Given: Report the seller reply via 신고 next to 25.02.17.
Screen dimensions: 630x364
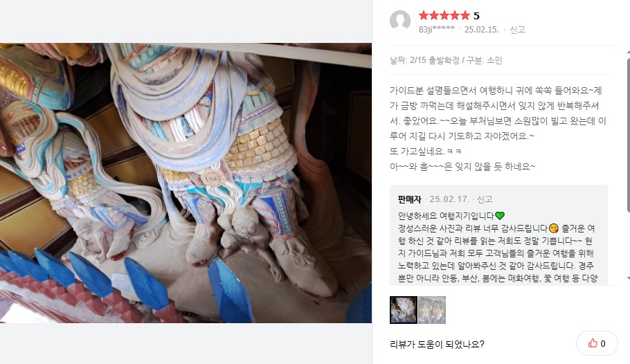Looking at the screenshot, I should tap(485, 199).
